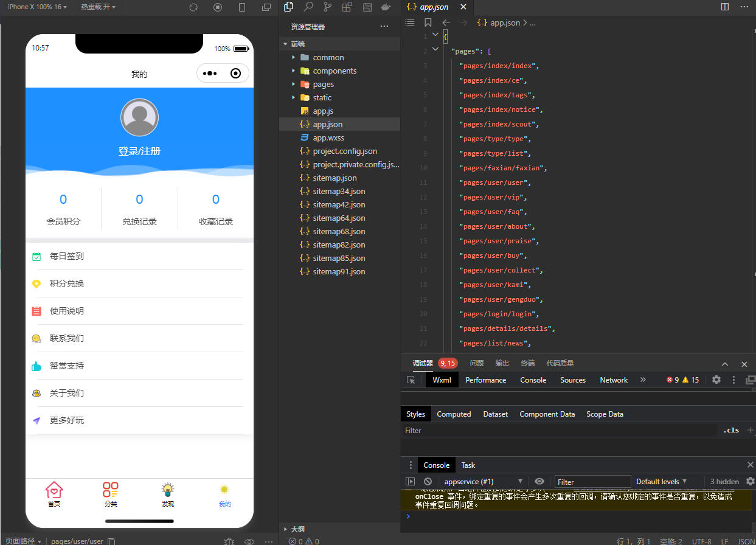Toggle the console live expression eye icon
Screen dimensions: 756x545
coord(539,482)
